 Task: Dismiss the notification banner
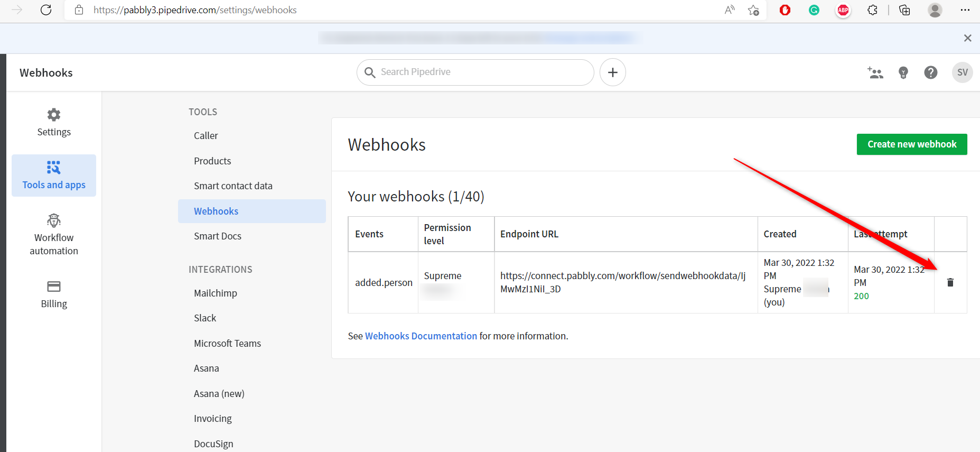click(x=967, y=38)
